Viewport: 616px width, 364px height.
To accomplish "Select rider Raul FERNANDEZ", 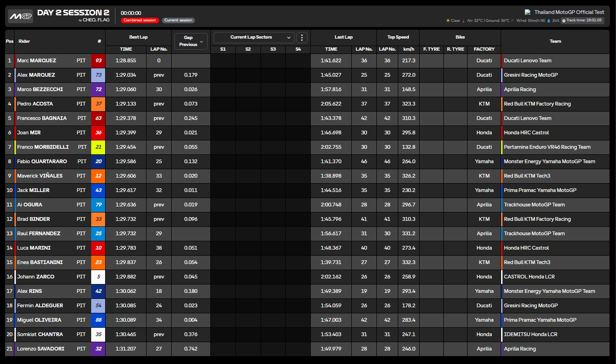I will (x=38, y=233).
